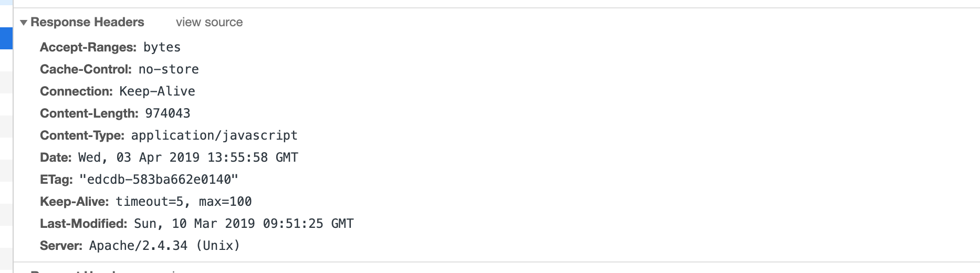
Task: Click the no-store Cache-Control value
Action: click(x=169, y=69)
